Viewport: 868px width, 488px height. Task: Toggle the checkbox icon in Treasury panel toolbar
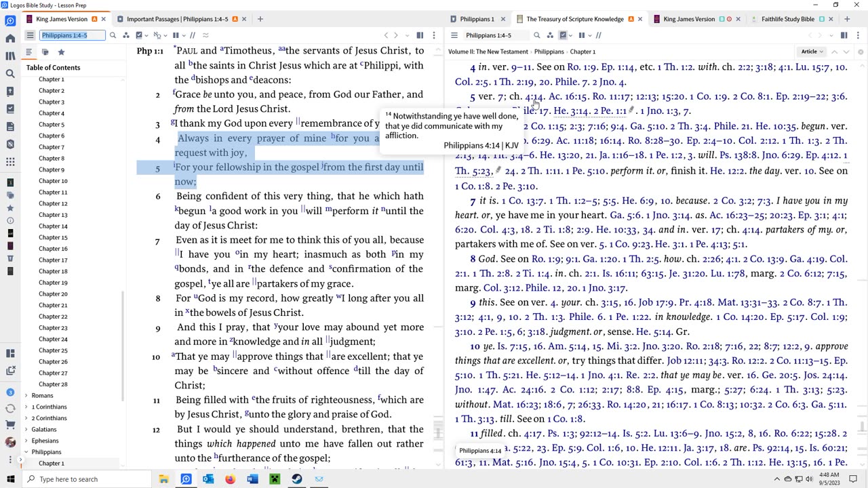[564, 35]
